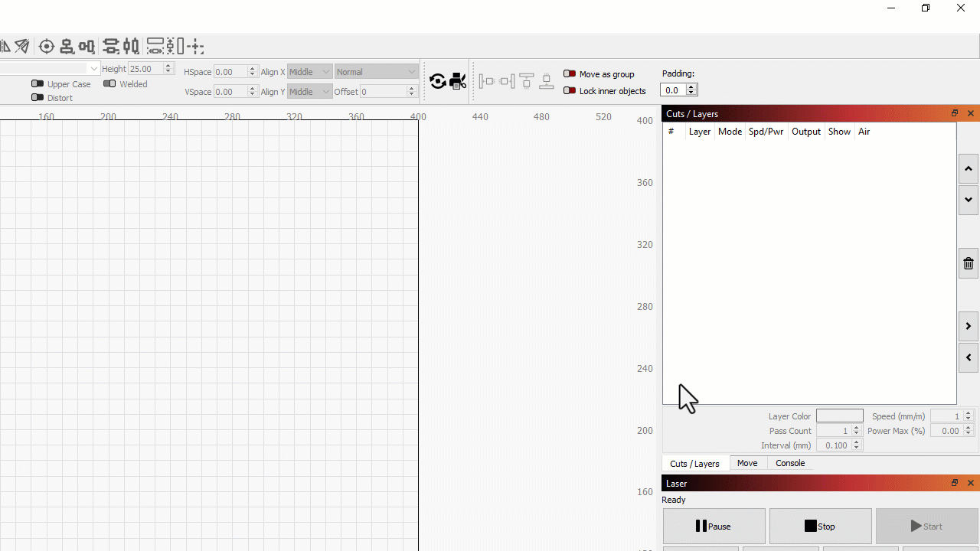Image resolution: width=980 pixels, height=551 pixels.
Task: Click the align left edges icon
Action: pyautogui.click(x=487, y=81)
